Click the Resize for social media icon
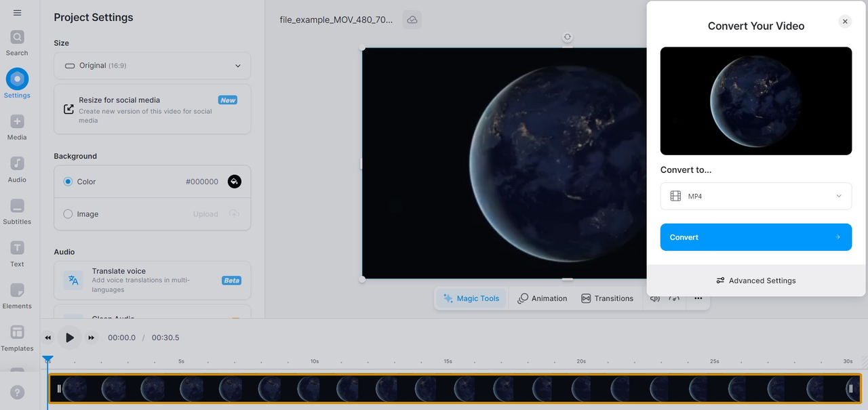This screenshot has height=410, width=868. pyautogui.click(x=68, y=109)
